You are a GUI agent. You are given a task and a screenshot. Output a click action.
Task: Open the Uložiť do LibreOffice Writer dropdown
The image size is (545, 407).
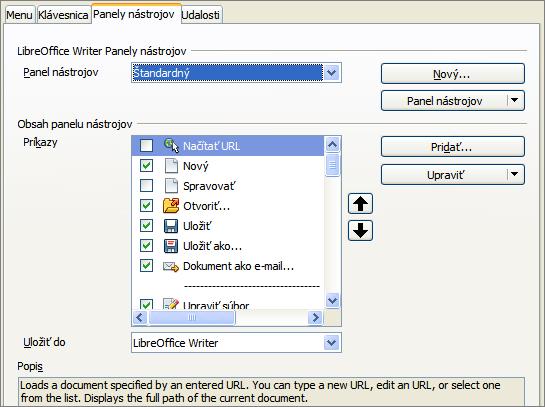click(332, 343)
